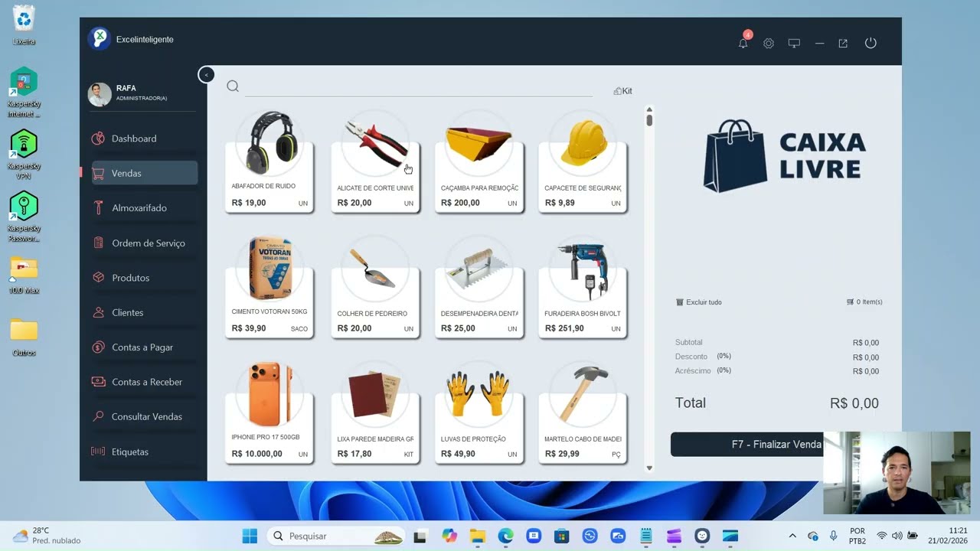980x551 pixels.
Task: Click the taskbar Pesquisar search box
Action: [337, 536]
